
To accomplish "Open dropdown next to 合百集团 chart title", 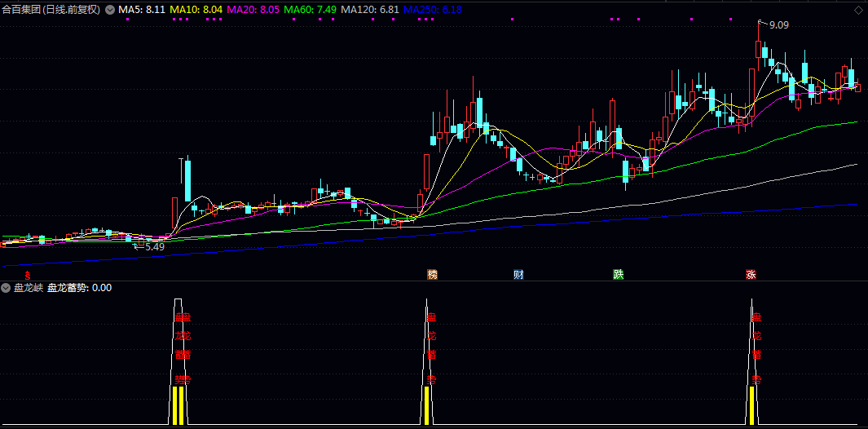I will (110, 10).
